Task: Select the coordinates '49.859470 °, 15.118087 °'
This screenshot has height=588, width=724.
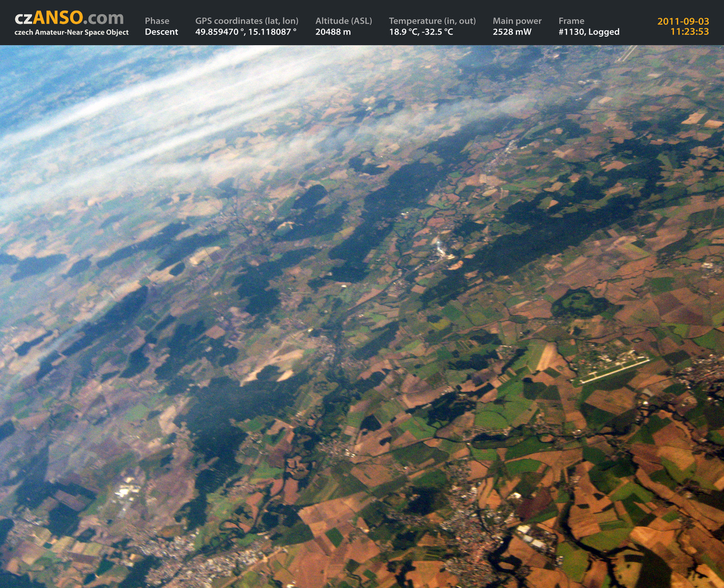Action: pyautogui.click(x=246, y=32)
